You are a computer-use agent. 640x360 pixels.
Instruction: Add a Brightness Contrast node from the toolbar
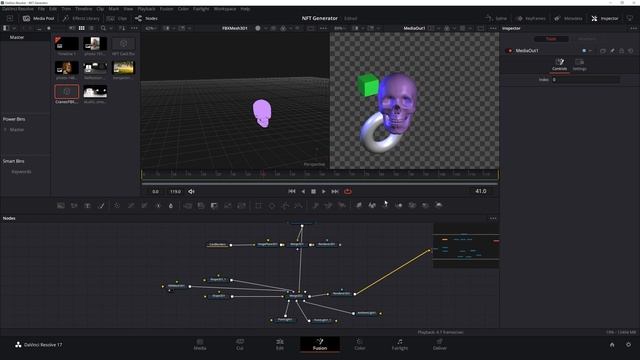click(158, 205)
